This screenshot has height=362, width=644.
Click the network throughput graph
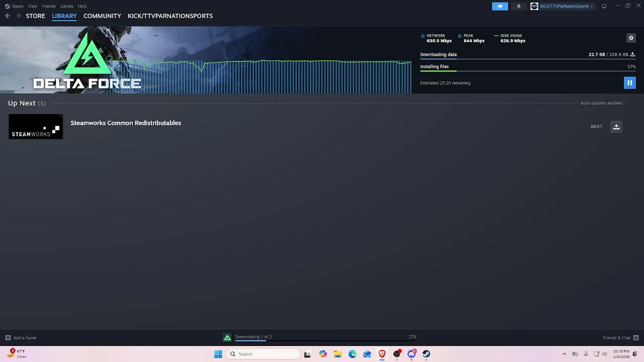(262, 76)
